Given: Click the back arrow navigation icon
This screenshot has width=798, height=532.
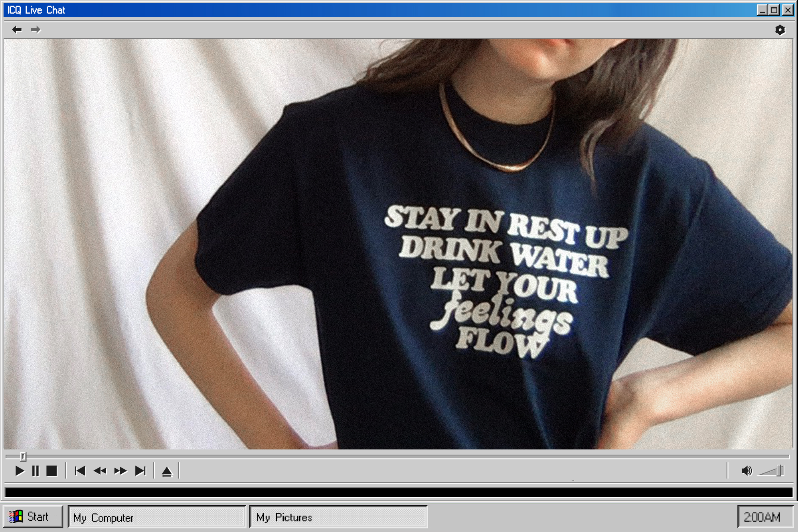Looking at the screenshot, I should click(x=17, y=30).
